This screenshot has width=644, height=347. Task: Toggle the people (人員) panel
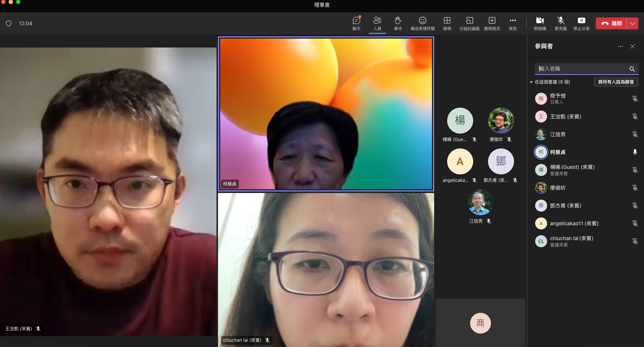(x=377, y=23)
